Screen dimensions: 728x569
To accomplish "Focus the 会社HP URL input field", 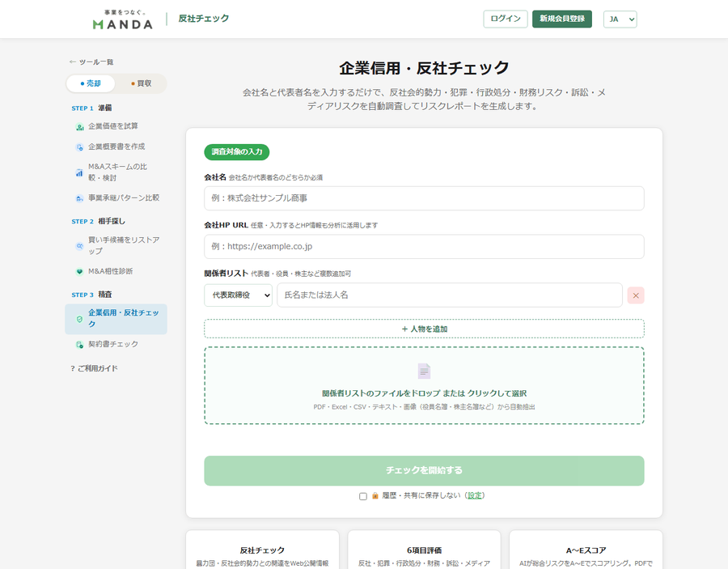I will pyautogui.click(x=424, y=247).
